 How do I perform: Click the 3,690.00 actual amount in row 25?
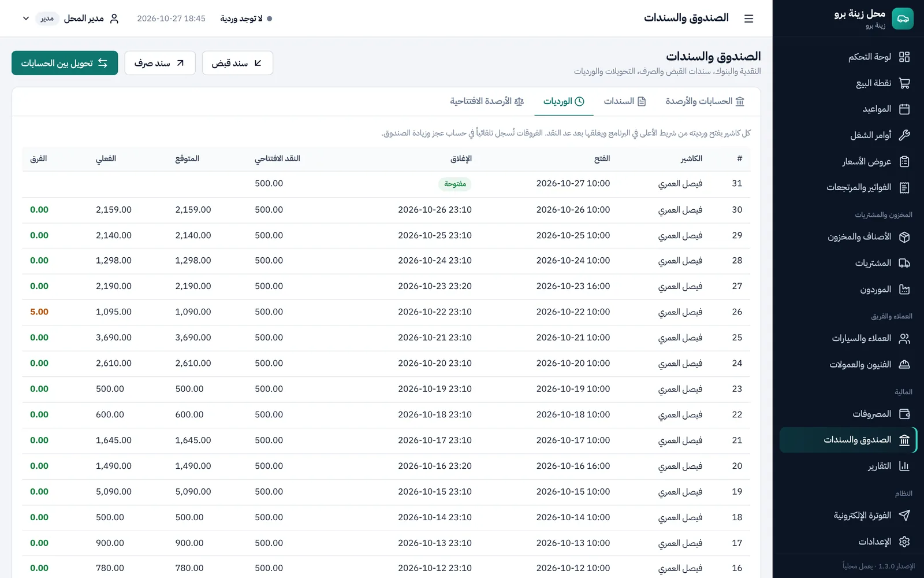tap(114, 338)
